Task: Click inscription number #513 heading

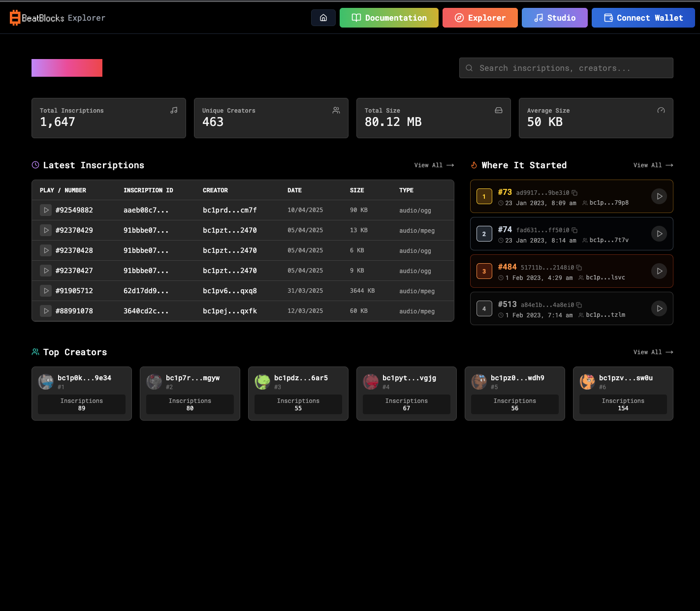Action: pyautogui.click(x=507, y=305)
